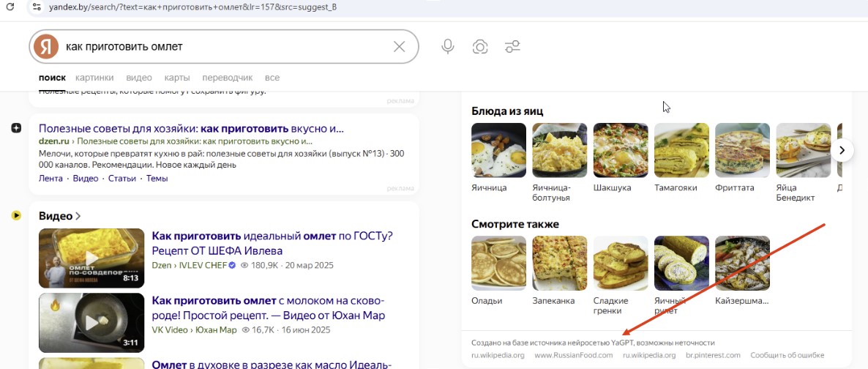The width and height of the screenshot is (868, 369).
Task: Click the Сообщить об ошибке link
Action: [x=787, y=355]
